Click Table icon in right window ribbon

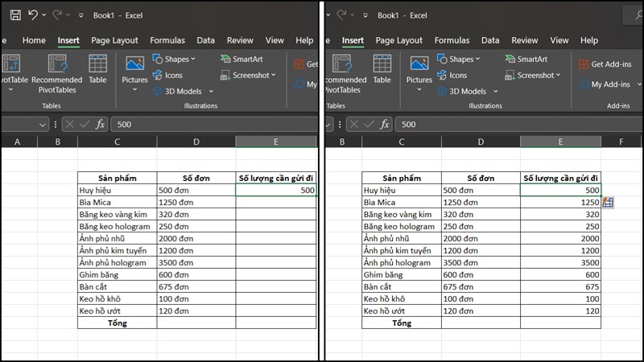pyautogui.click(x=382, y=69)
